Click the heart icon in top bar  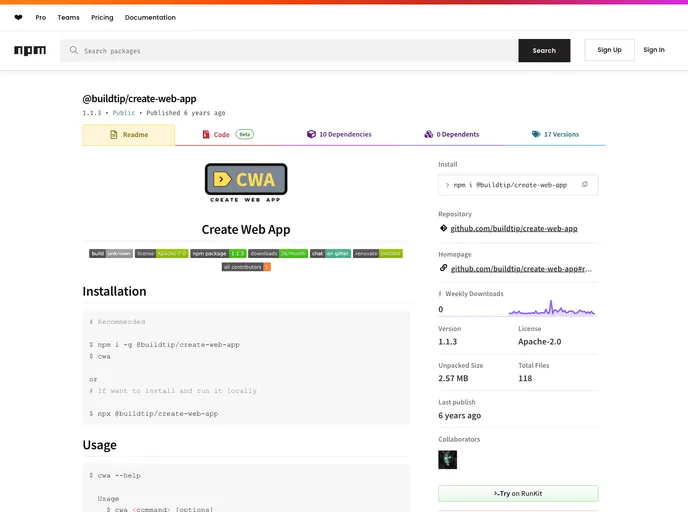point(18,18)
